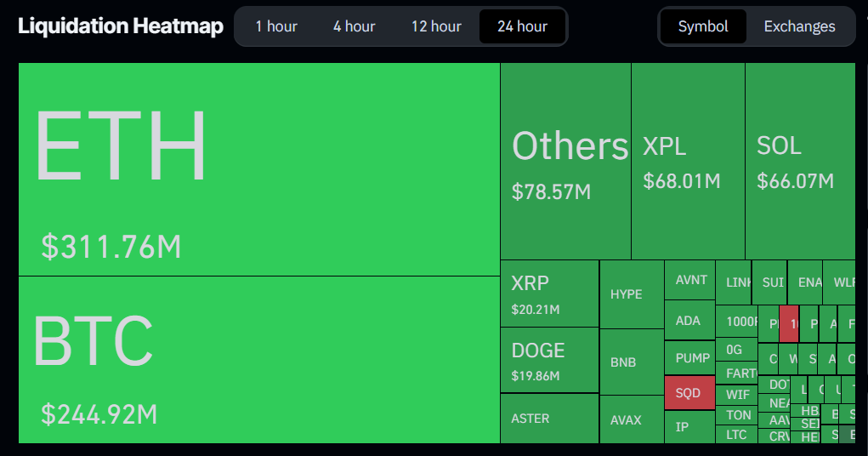Image resolution: width=868 pixels, height=456 pixels.
Task: Switch to the 1 hour timeframe
Action: point(276,26)
